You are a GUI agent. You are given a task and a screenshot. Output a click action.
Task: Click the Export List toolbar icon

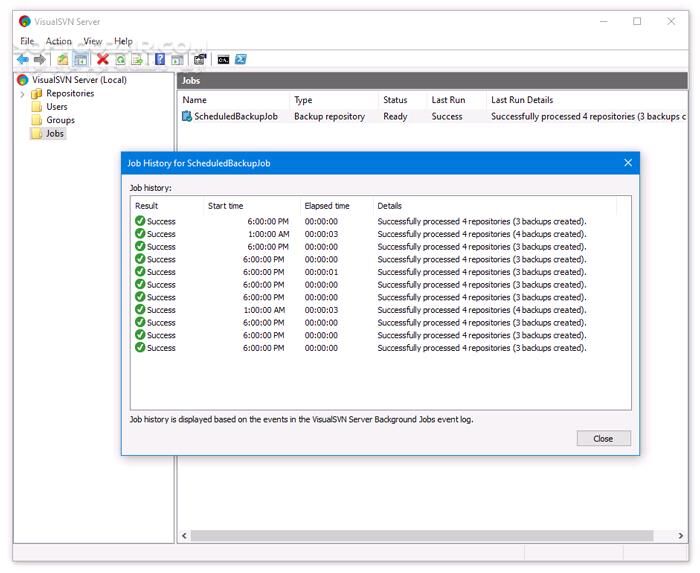[137, 59]
